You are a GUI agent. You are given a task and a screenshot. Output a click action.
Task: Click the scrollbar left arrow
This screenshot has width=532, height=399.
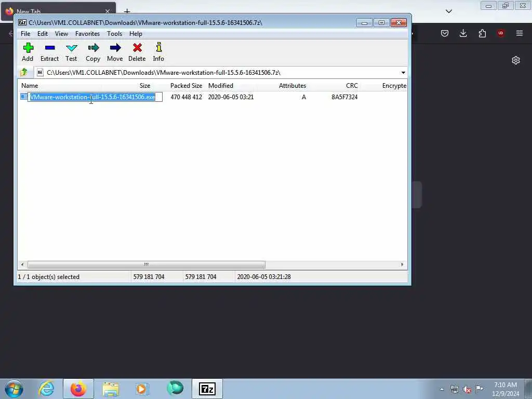point(22,264)
